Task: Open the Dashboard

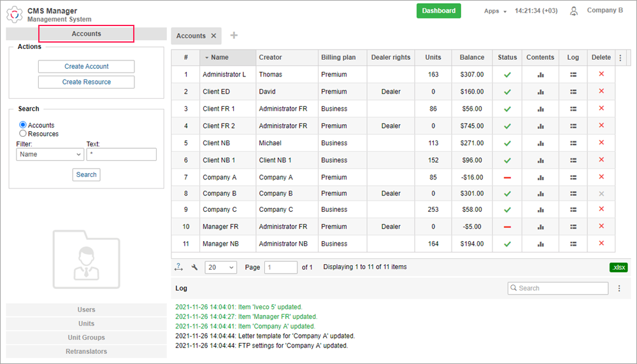Action: coord(438,11)
